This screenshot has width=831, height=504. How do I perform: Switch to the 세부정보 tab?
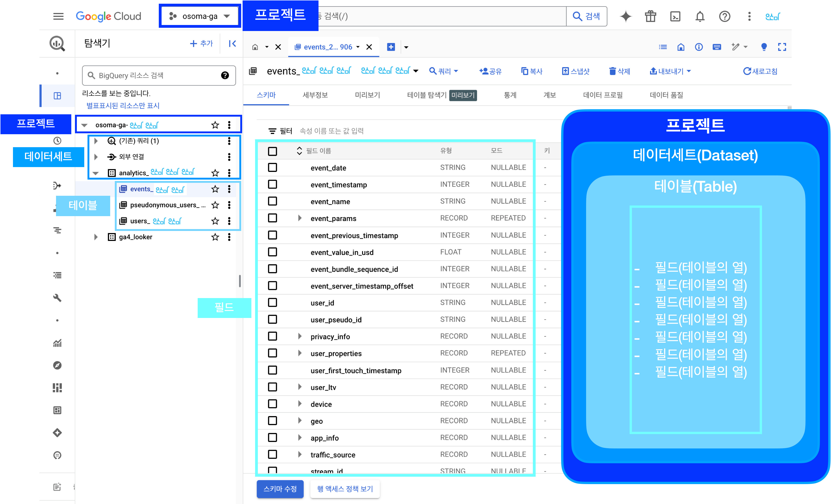[315, 95]
